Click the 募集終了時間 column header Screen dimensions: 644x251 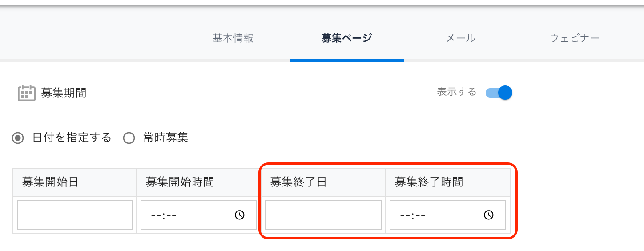pyautogui.click(x=429, y=182)
